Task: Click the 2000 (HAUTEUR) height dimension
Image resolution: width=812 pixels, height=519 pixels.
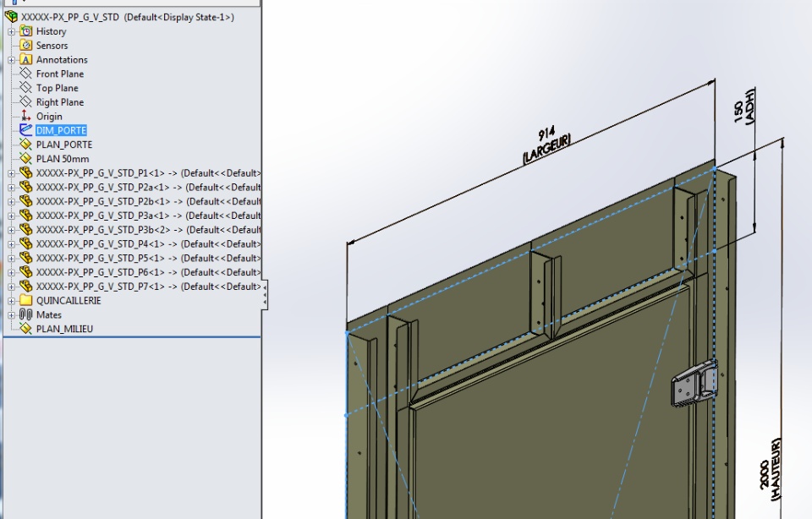Action: tap(770, 470)
